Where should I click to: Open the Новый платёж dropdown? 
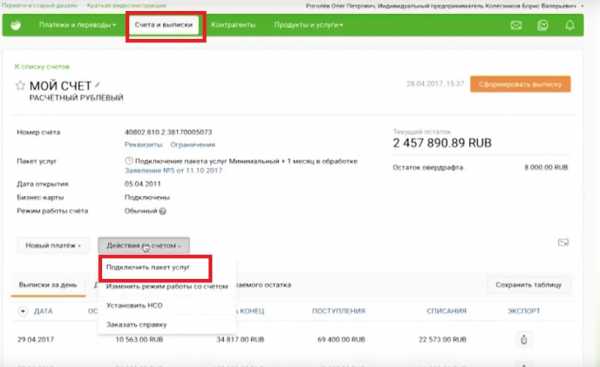click(53, 246)
